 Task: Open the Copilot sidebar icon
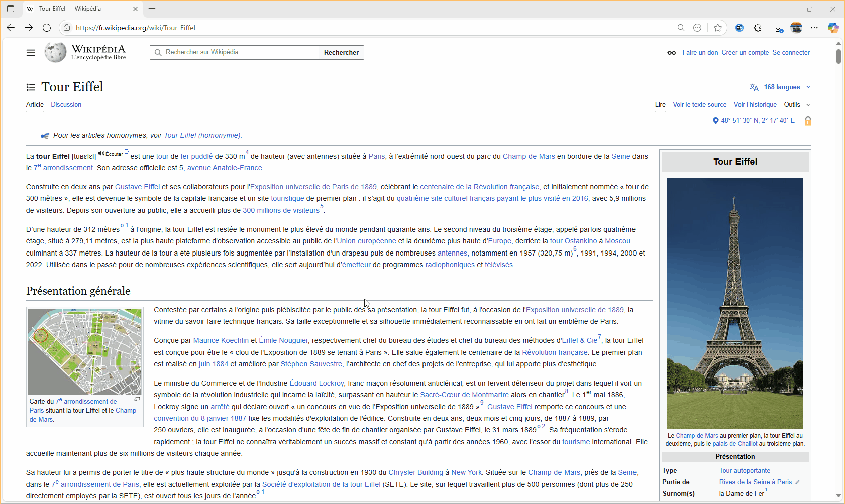(x=833, y=28)
